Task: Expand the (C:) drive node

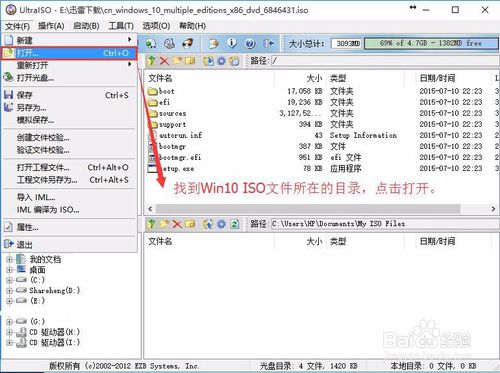Action: (x=9, y=280)
